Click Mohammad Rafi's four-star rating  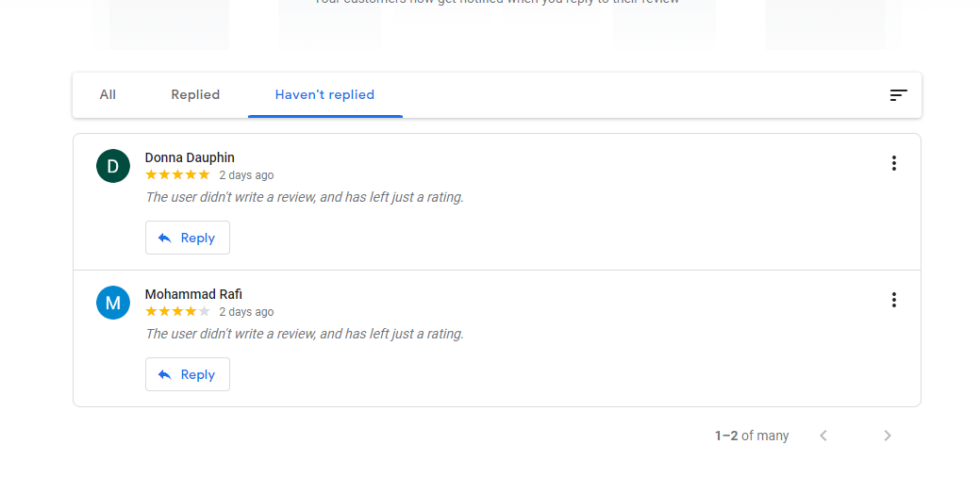click(x=177, y=312)
